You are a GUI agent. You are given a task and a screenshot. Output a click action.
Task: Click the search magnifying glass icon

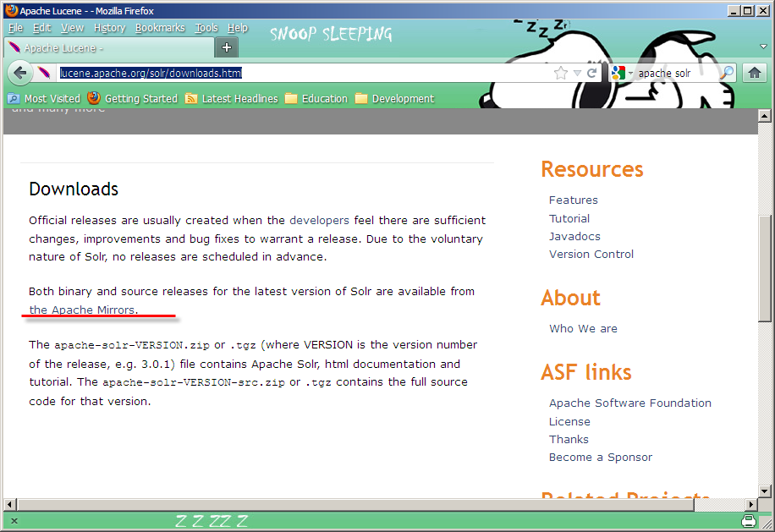pos(726,74)
